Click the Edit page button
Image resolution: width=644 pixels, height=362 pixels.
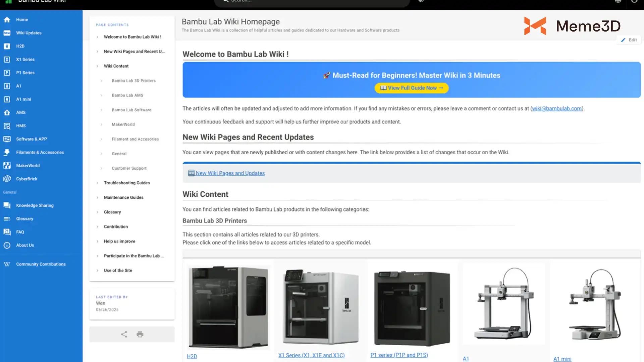629,40
